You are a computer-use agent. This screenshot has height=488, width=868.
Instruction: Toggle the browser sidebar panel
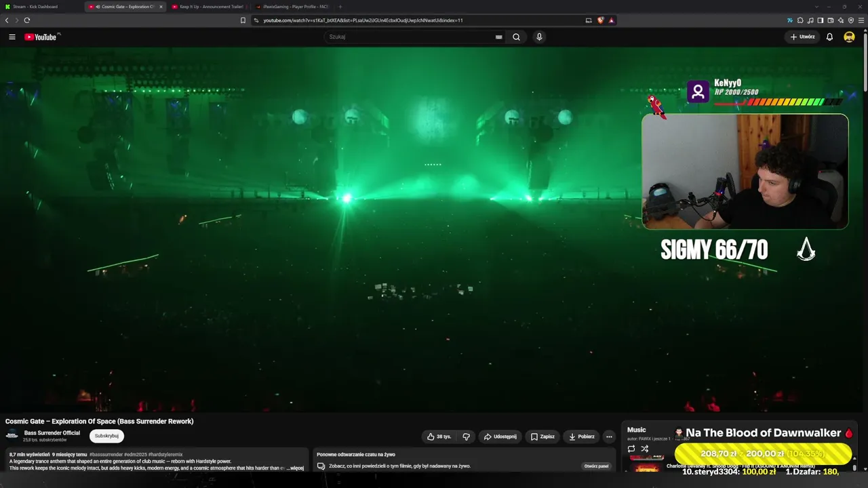pos(821,20)
